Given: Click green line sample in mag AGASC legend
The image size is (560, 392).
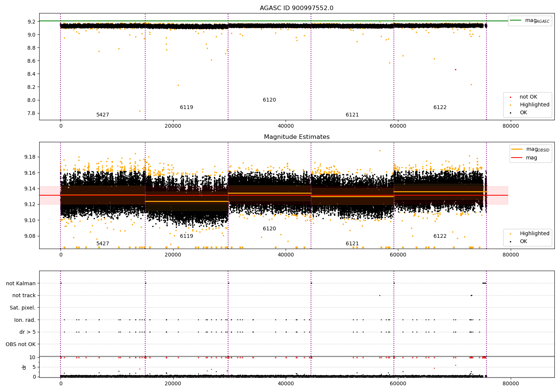Looking at the screenshot, I should pyautogui.click(x=516, y=21).
